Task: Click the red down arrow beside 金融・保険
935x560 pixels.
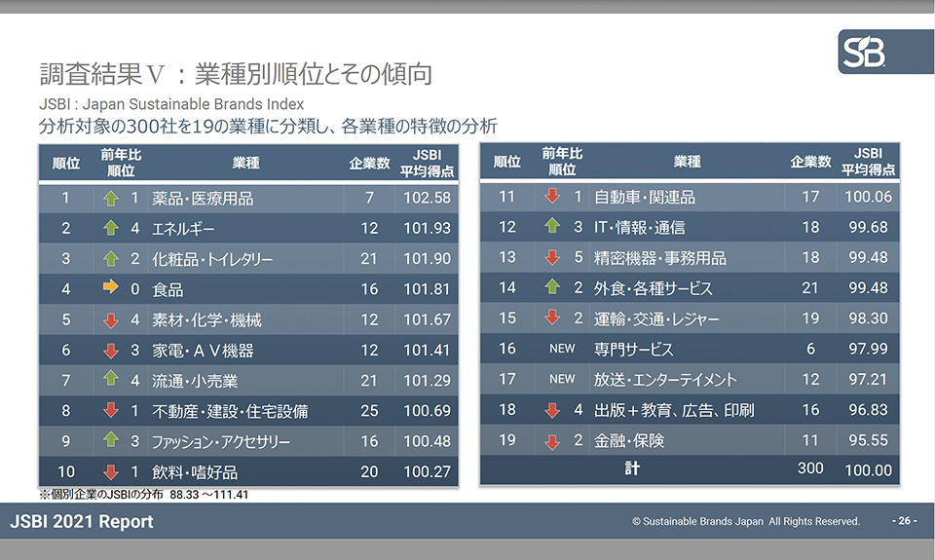Action: click(552, 441)
